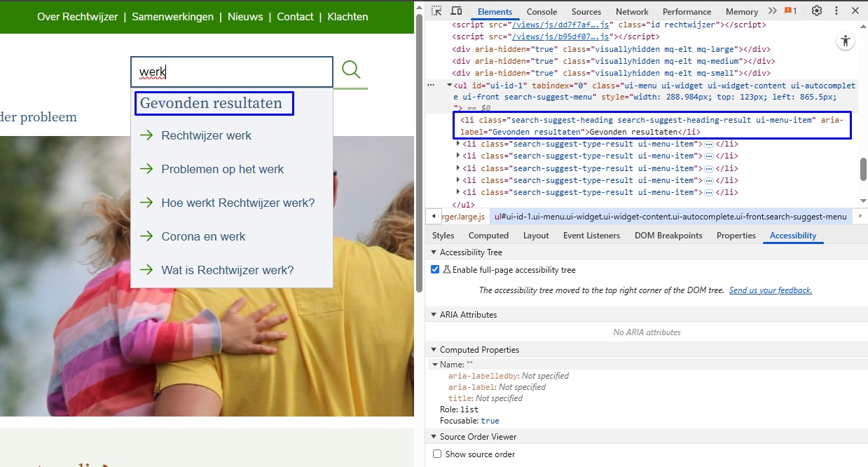Switch to the Elements tab

click(x=495, y=11)
